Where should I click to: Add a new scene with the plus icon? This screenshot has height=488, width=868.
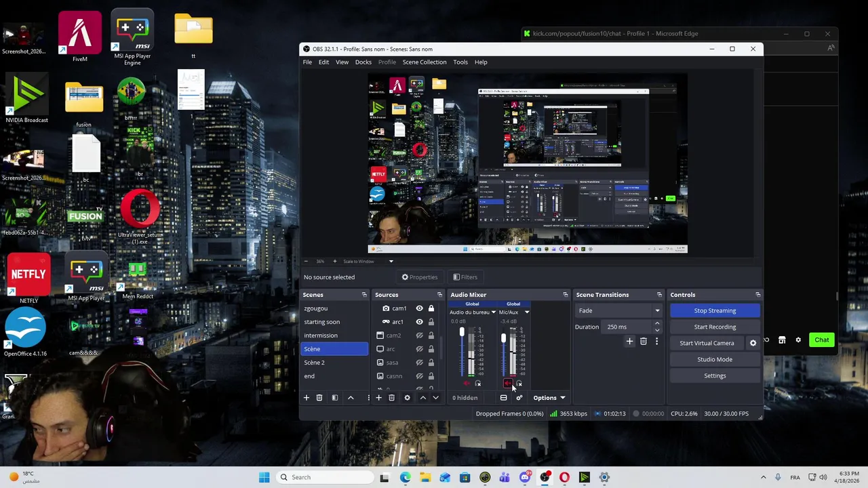tap(306, 398)
